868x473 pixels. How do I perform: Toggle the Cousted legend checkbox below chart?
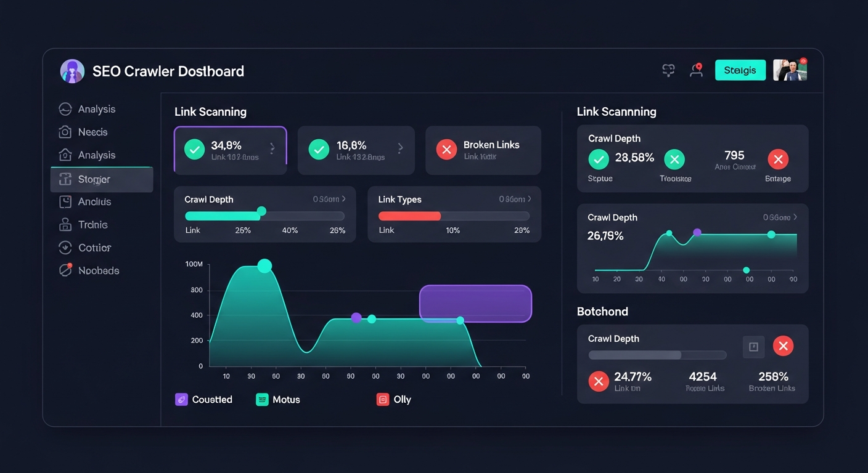click(181, 399)
